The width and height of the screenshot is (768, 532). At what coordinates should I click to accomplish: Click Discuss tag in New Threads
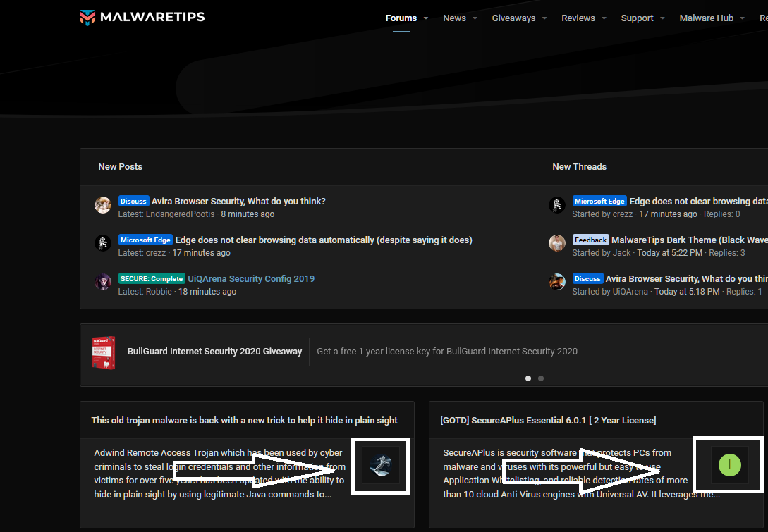point(587,278)
